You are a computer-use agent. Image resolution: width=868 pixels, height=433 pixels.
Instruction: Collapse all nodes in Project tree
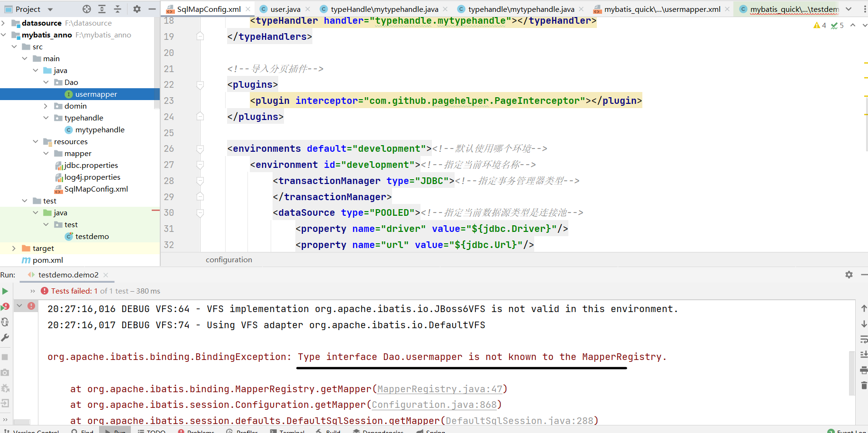tap(118, 9)
